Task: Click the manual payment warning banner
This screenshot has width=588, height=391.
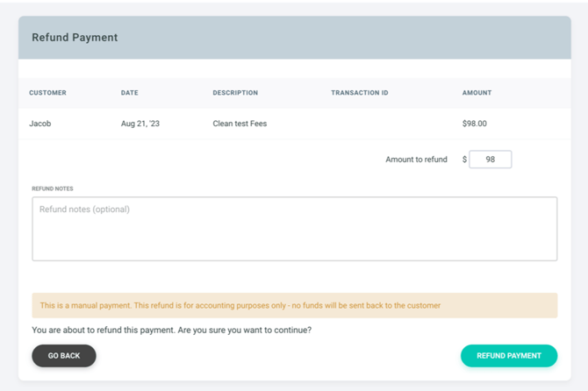Action: [x=294, y=306]
